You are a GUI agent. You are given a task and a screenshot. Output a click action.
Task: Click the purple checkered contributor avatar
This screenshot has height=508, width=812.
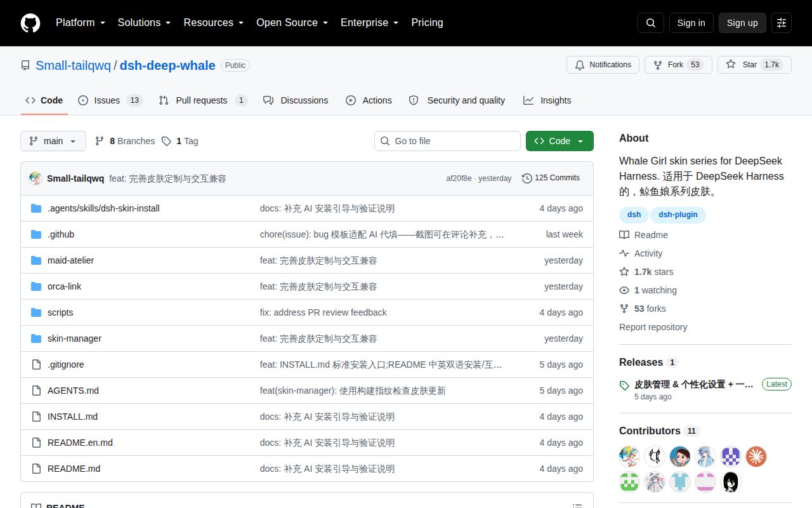point(731,457)
